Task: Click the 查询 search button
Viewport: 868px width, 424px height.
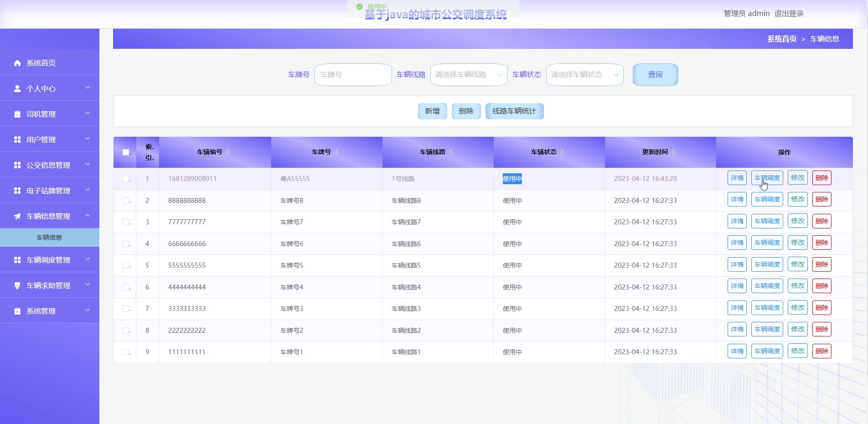Action: [x=655, y=75]
